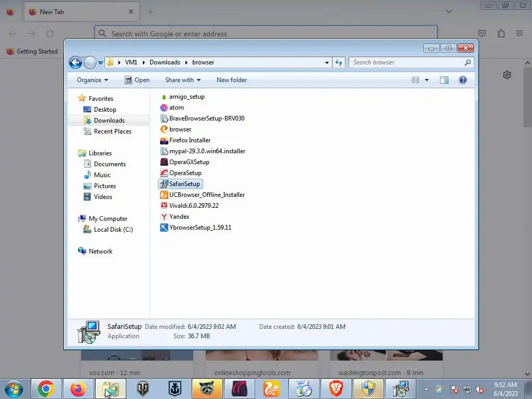532x399 pixels.
Task: Select UCBrowser_Offline_Installer file
Action: tap(203, 195)
